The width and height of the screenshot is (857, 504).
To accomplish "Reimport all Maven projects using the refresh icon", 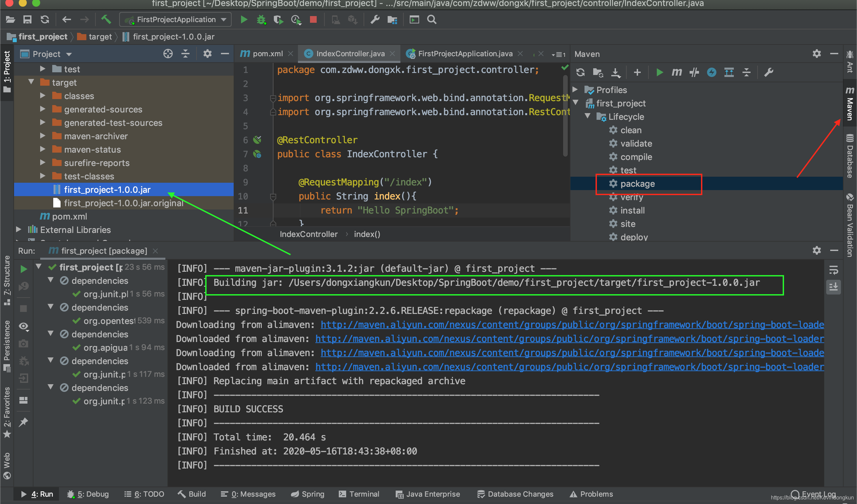I will pos(580,72).
